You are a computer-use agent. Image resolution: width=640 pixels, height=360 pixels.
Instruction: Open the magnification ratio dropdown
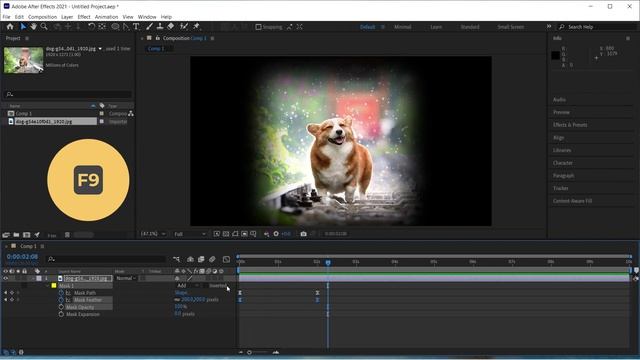pyautogui.click(x=153, y=234)
